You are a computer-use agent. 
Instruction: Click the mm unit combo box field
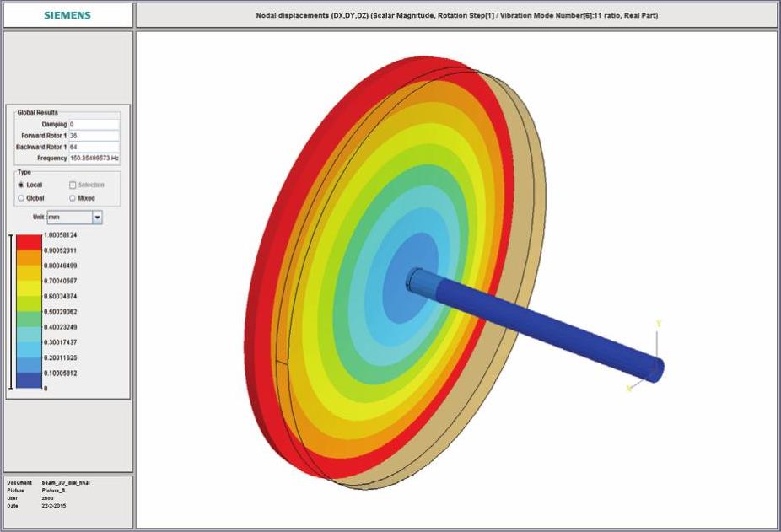pyautogui.click(x=67, y=218)
